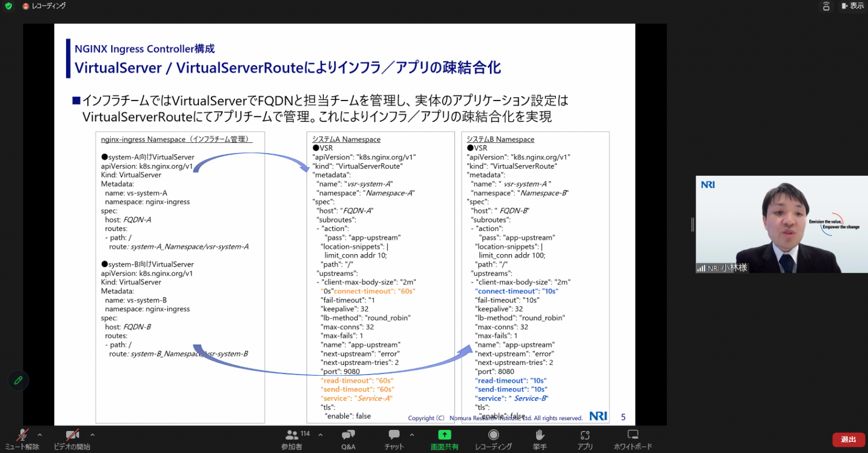
Task: Expand the caret next to チャット
Action: [411, 435]
